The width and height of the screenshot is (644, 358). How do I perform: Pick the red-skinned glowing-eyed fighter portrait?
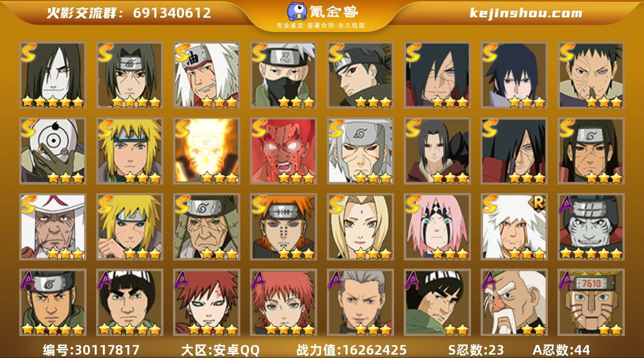284,151
